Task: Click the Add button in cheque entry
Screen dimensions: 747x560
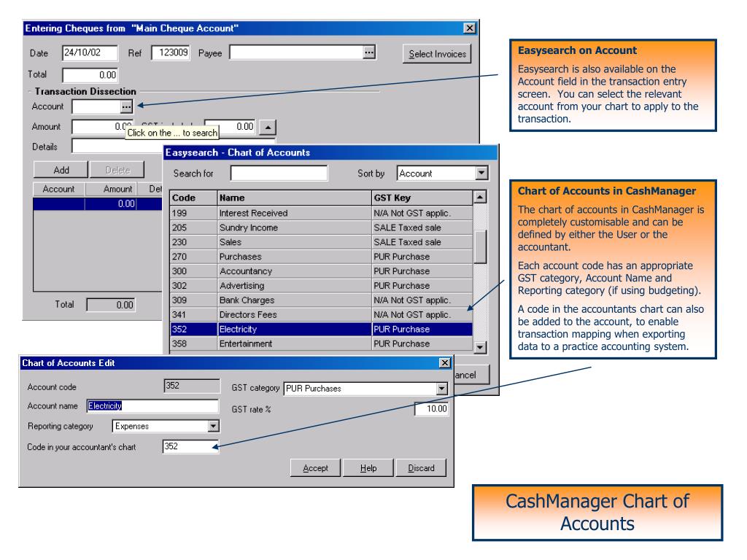Action: coord(61,170)
